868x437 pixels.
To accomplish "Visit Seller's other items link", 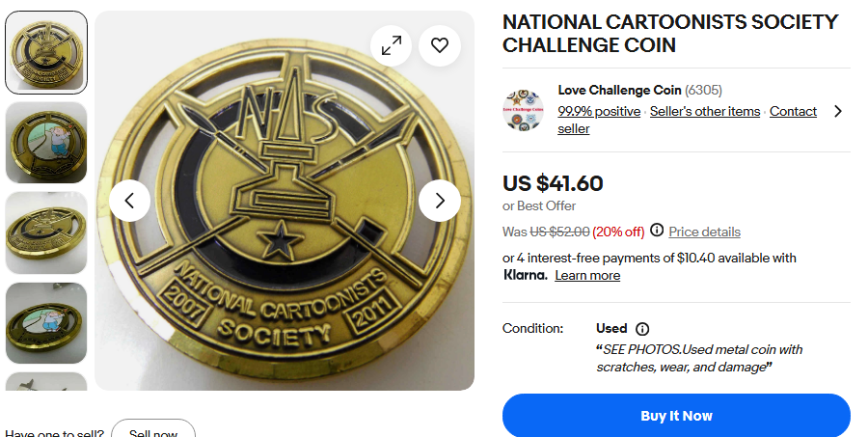I will 705,112.
